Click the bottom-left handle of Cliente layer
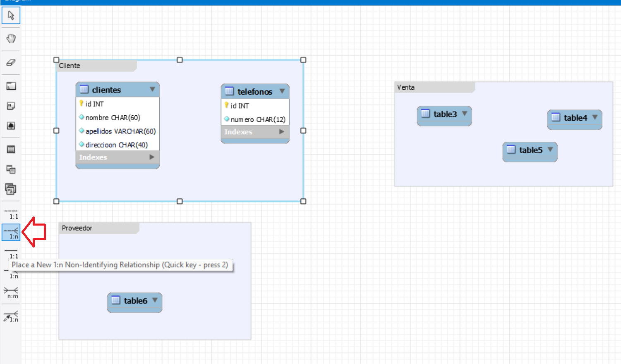Image resolution: width=621 pixels, height=364 pixels. (56, 201)
